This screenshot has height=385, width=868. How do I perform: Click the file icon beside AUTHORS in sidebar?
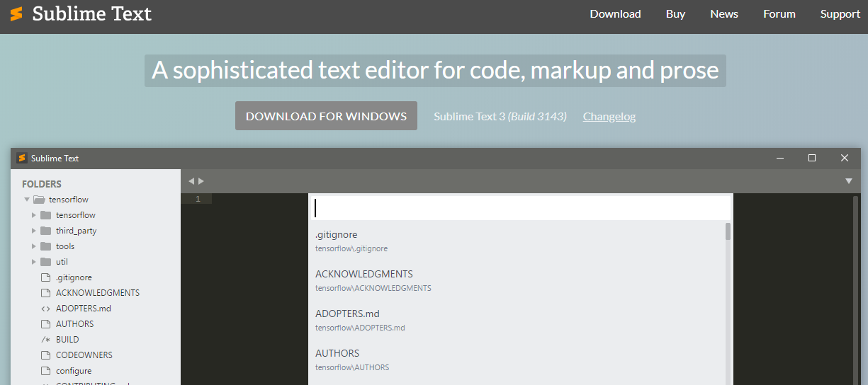pyautogui.click(x=45, y=324)
